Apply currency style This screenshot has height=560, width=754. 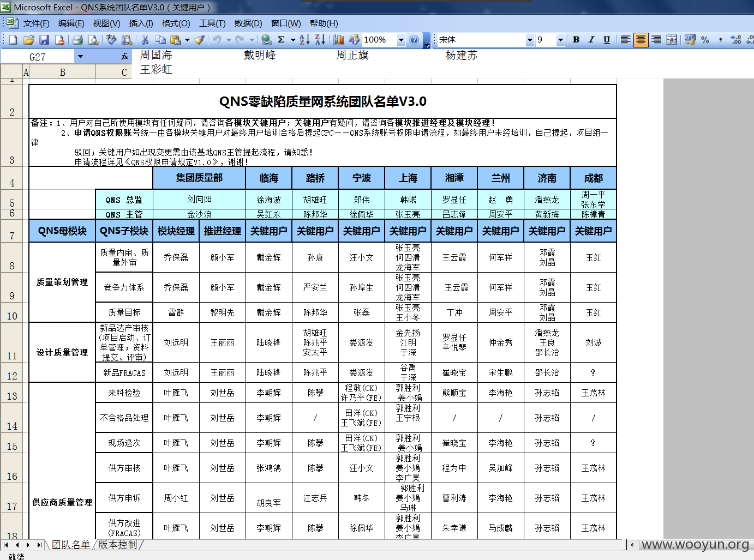(690, 40)
